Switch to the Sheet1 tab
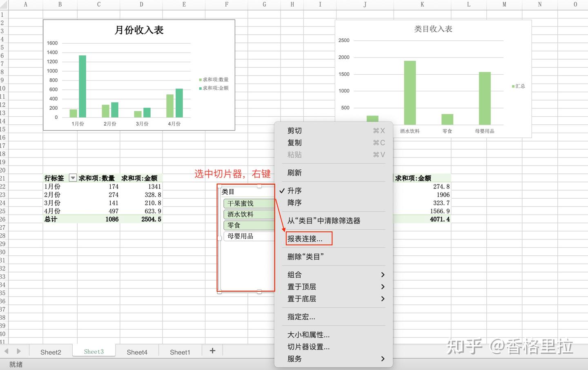The image size is (588, 370). [180, 352]
